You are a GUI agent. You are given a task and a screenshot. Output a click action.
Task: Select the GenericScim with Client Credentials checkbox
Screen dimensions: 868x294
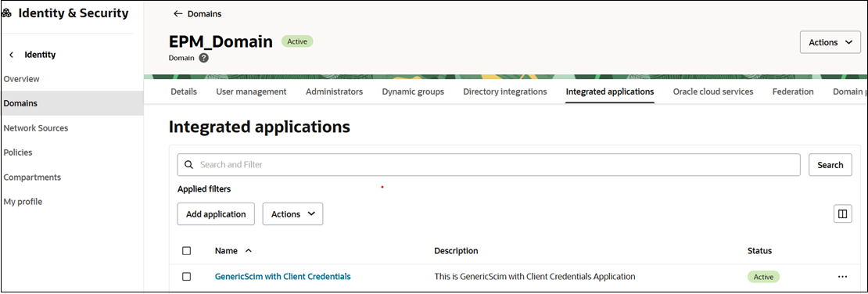pyautogui.click(x=187, y=276)
